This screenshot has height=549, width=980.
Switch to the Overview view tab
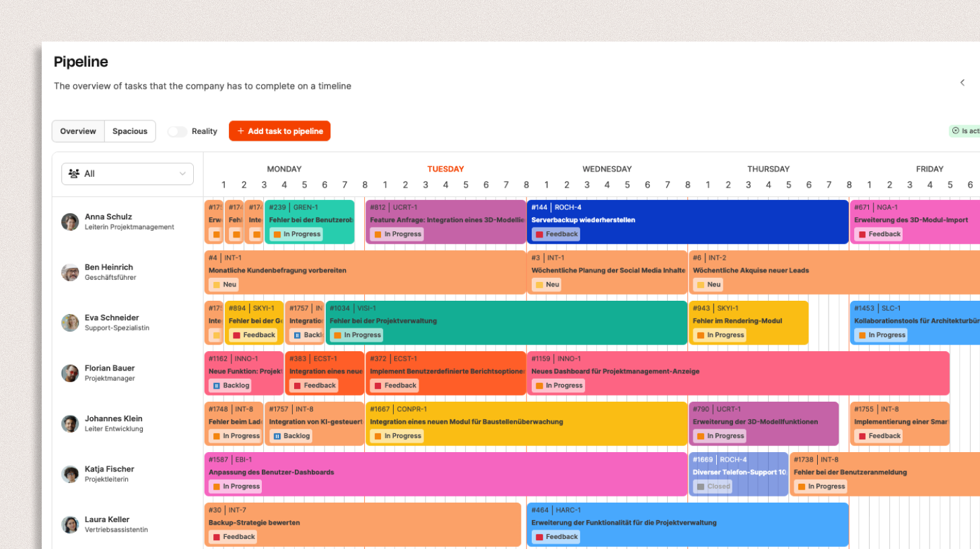[78, 131]
